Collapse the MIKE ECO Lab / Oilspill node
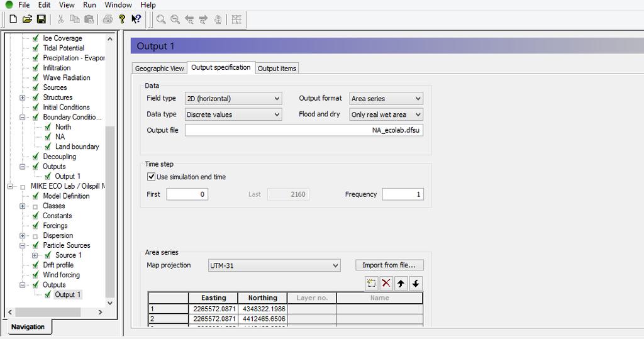 pyautogui.click(x=10, y=186)
